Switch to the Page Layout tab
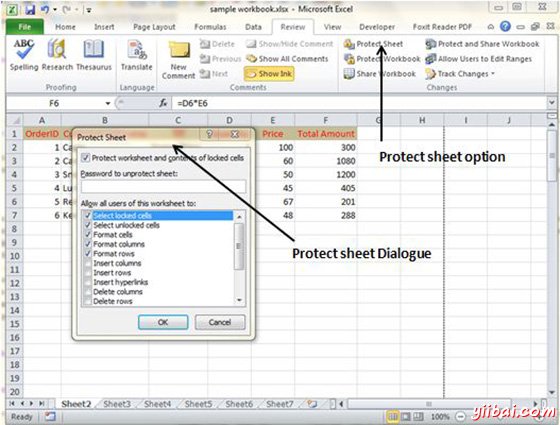 (154, 27)
